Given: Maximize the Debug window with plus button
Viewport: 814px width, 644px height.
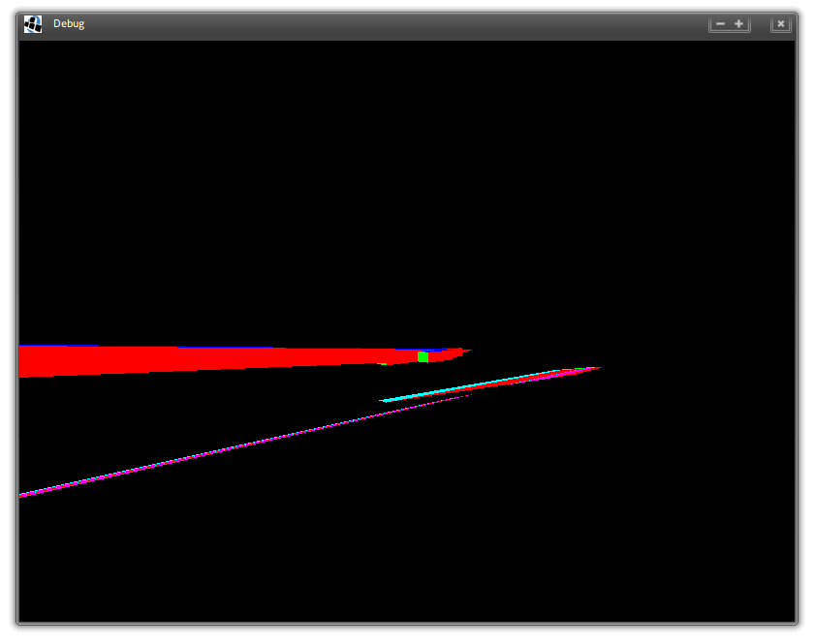Looking at the screenshot, I should 739,24.
